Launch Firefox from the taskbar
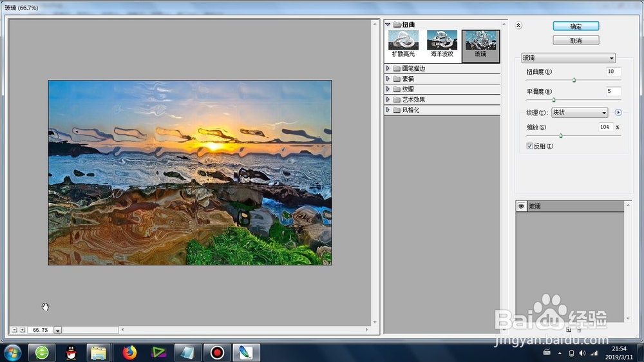Screen dimensions: 644x362 (129, 352)
